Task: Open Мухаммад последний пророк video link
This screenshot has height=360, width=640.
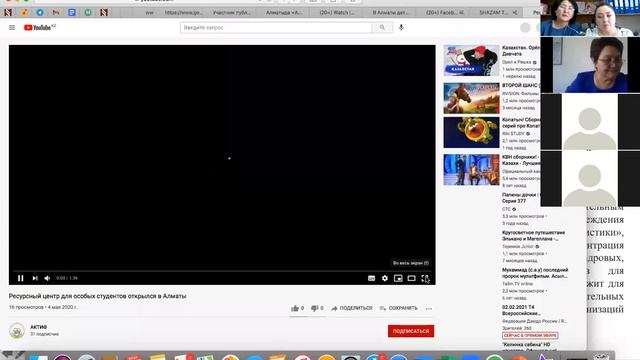Action: click(x=535, y=273)
